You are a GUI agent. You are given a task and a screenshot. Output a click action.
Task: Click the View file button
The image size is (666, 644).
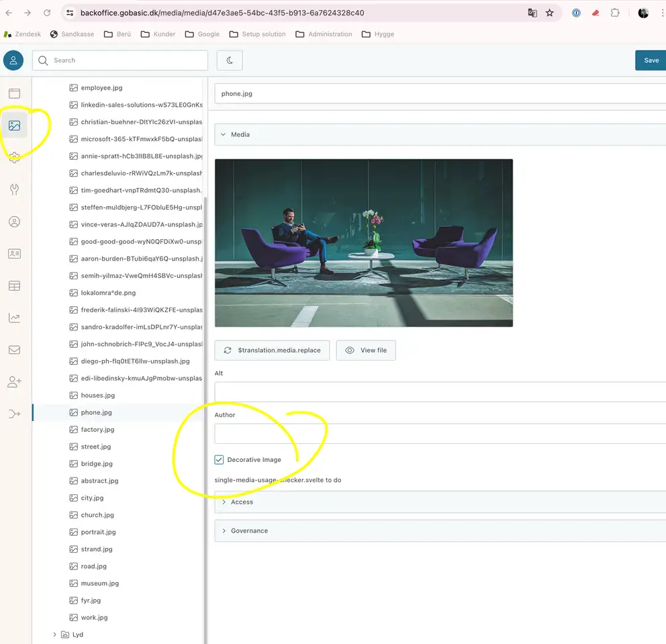pos(366,351)
